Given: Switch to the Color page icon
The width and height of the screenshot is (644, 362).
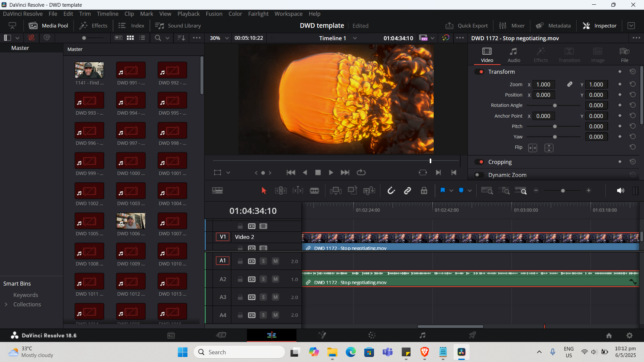Looking at the screenshot, I should coord(372,335).
